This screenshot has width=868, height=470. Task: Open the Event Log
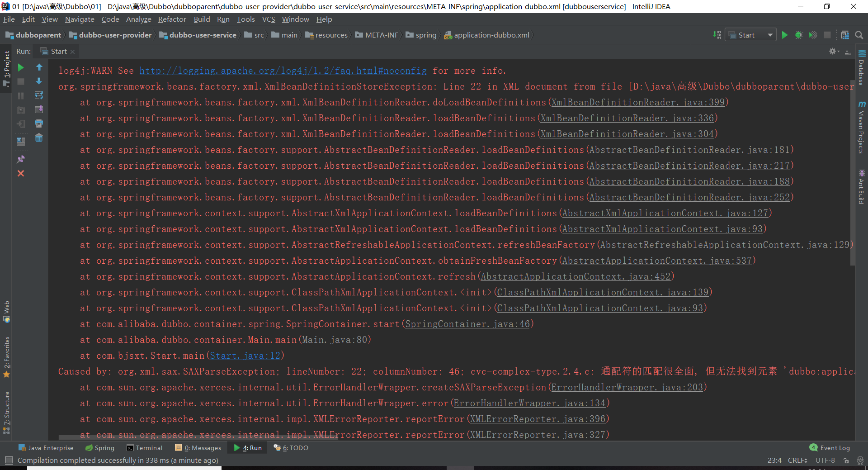tap(830, 448)
